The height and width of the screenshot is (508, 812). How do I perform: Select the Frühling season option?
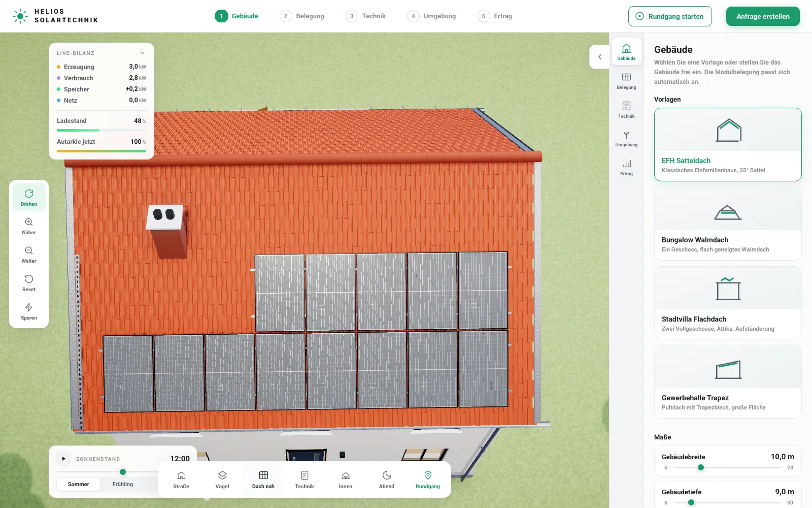pos(123,484)
